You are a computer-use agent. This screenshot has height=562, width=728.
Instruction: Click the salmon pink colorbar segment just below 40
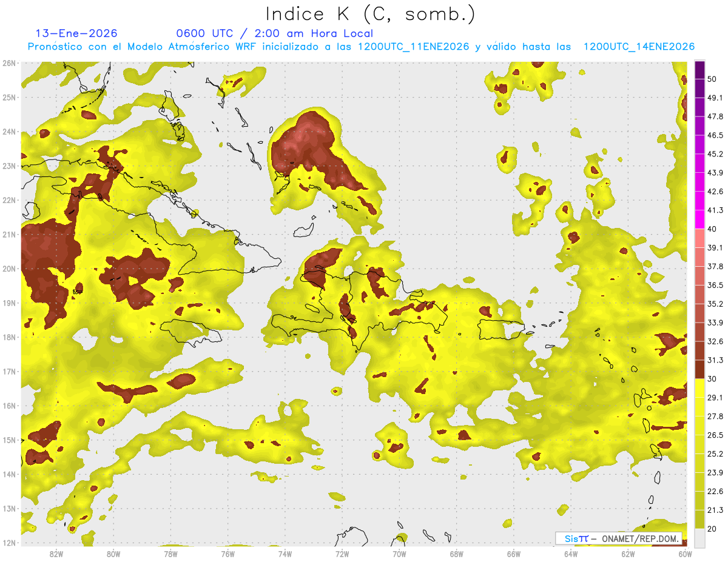699,238
